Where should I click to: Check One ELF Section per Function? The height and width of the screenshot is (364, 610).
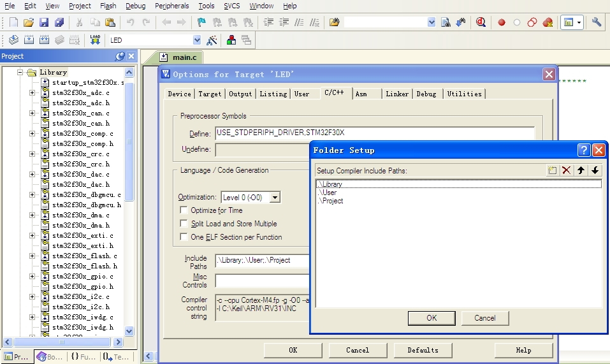pos(184,237)
